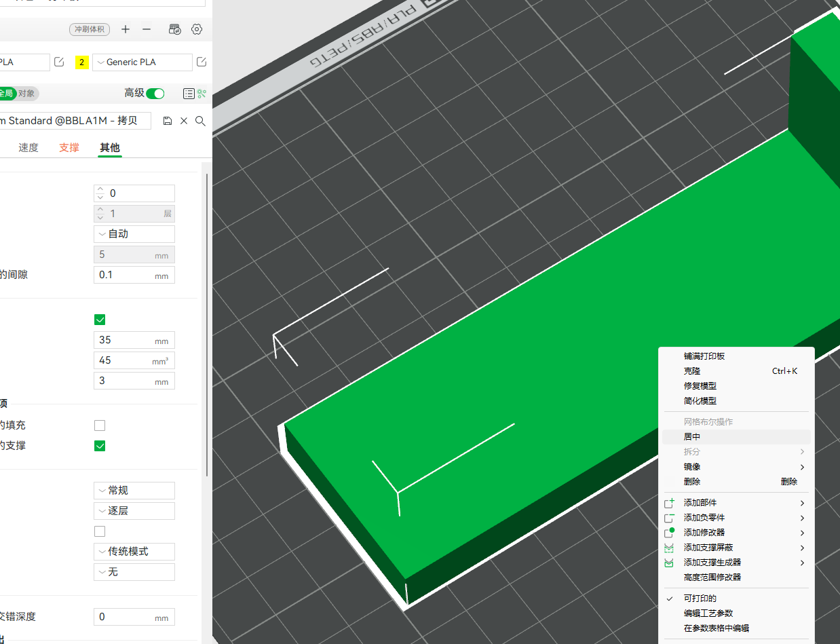
Task: Click the 0.1 mm gap input field
Action: pyautogui.click(x=134, y=275)
